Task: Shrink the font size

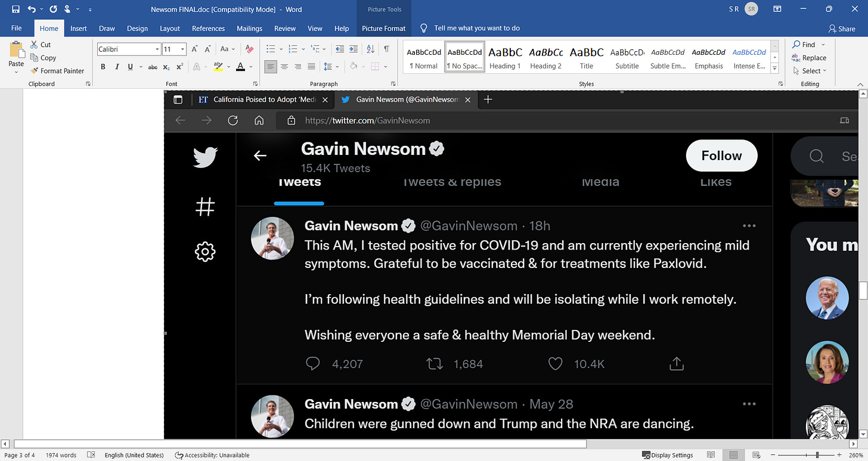Action: [x=209, y=49]
